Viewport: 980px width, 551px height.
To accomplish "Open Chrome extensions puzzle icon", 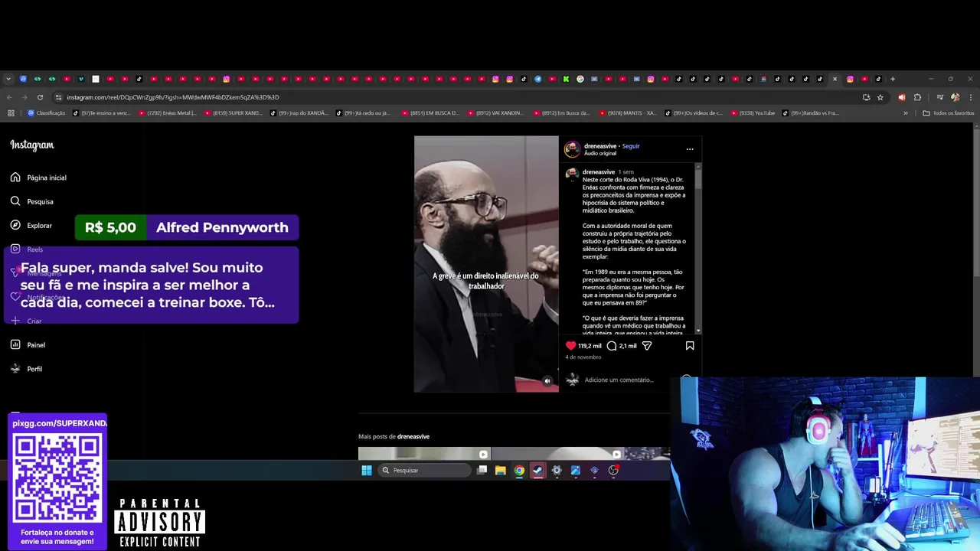I will (x=918, y=97).
